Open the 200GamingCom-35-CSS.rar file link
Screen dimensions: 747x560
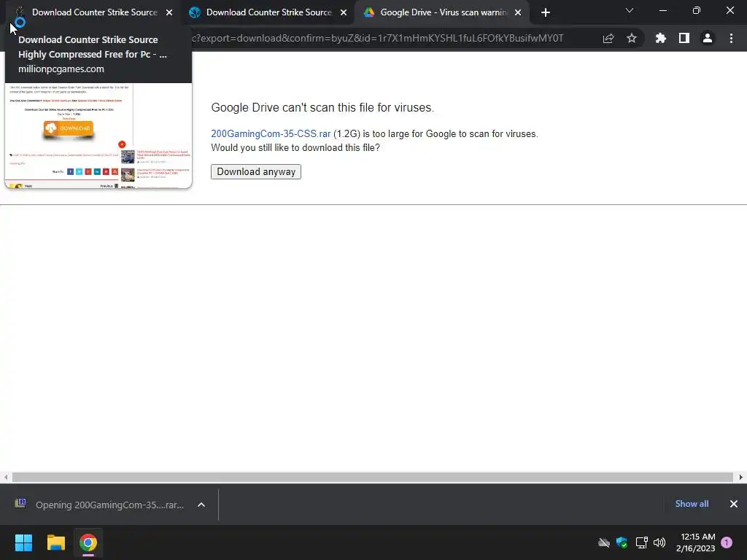[271, 134]
